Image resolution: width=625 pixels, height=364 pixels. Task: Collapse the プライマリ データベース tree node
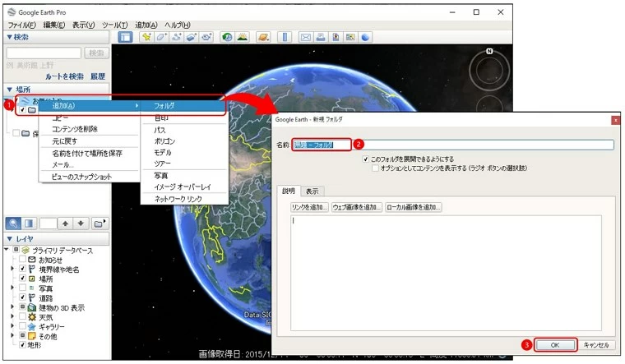pyautogui.click(x=7, y=250)
